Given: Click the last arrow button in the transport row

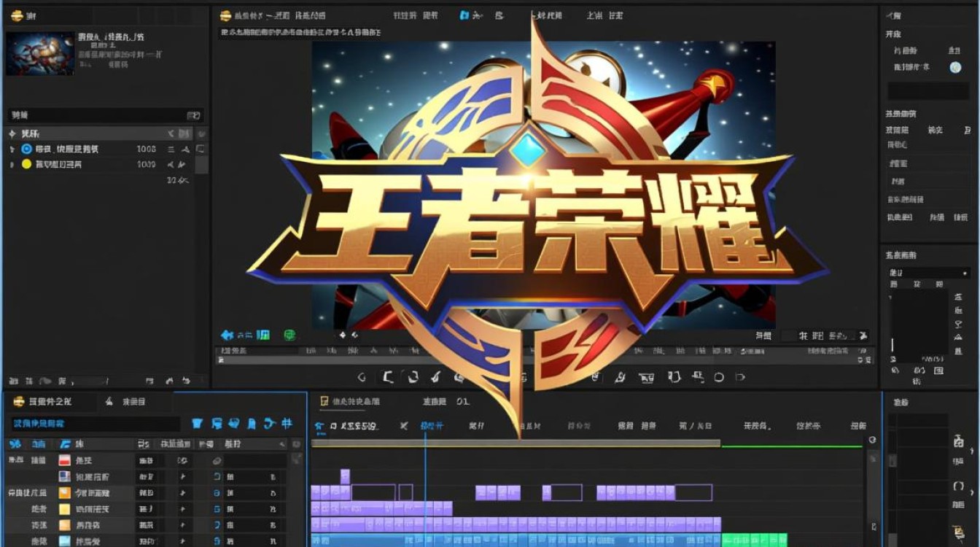Looking at the screenshot, I should click(741, 377).
